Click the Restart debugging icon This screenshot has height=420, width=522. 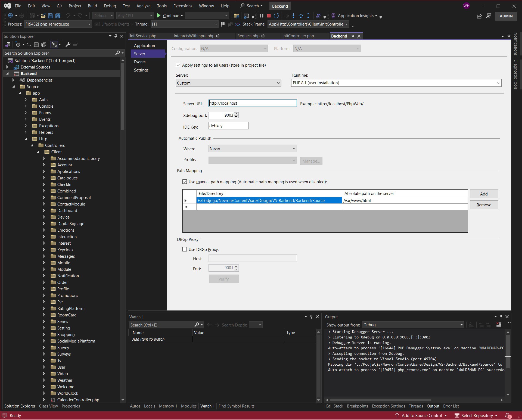(x=276, y=16)
